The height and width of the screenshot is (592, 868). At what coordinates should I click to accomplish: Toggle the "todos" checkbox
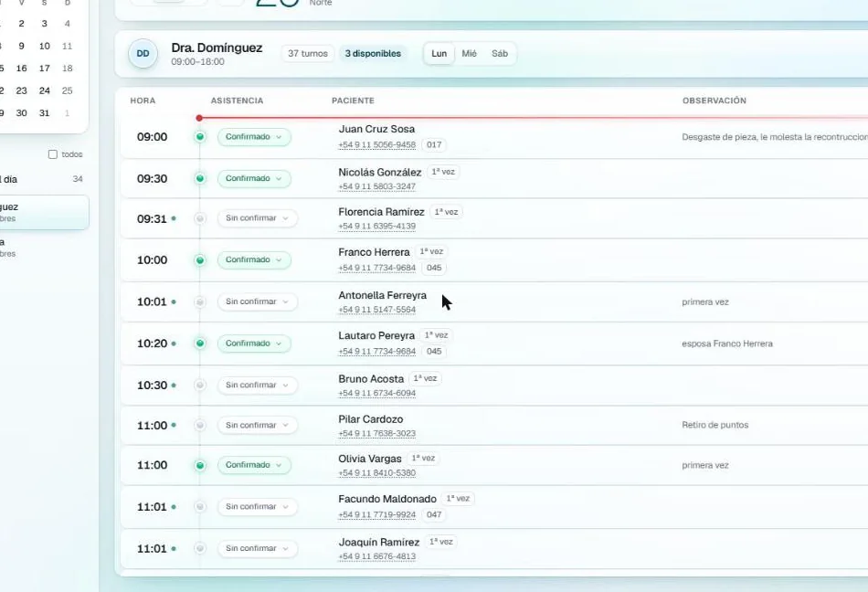click(53, 154)
